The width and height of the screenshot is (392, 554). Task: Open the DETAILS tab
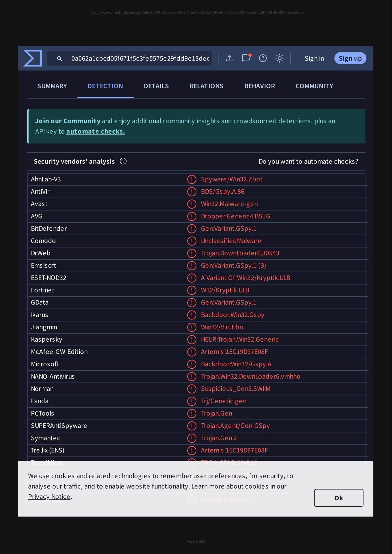[x=156, y=86]
